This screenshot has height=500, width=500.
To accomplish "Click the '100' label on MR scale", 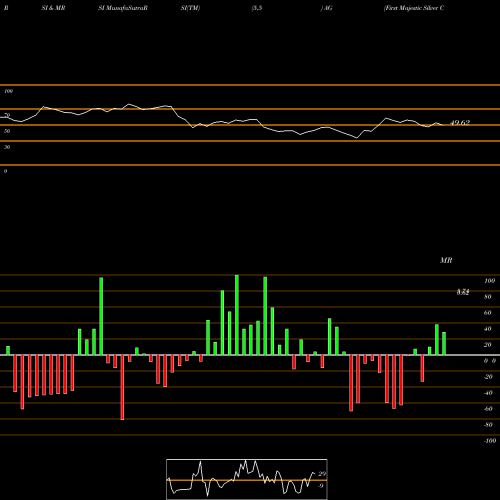I will [x=490, y=281].
